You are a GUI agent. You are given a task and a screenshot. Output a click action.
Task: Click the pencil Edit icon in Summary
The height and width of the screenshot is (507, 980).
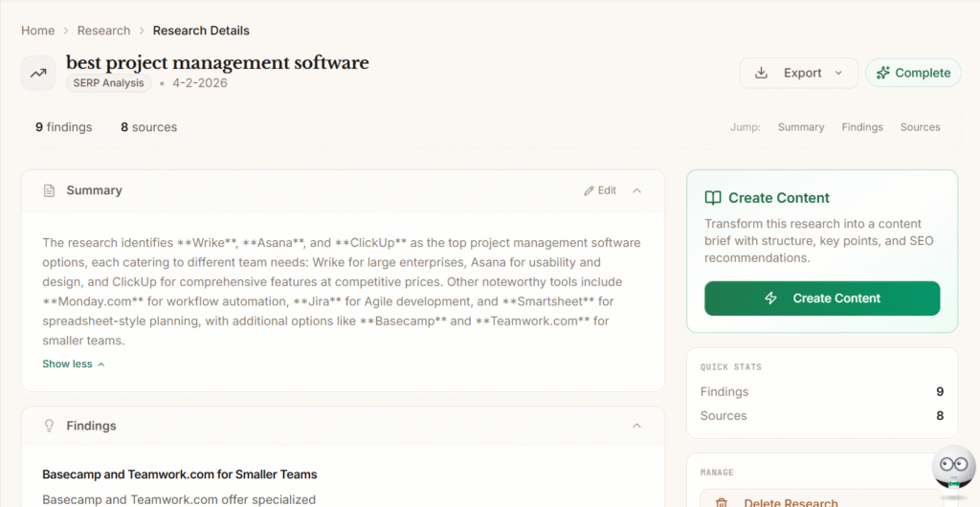coord(590,190)
